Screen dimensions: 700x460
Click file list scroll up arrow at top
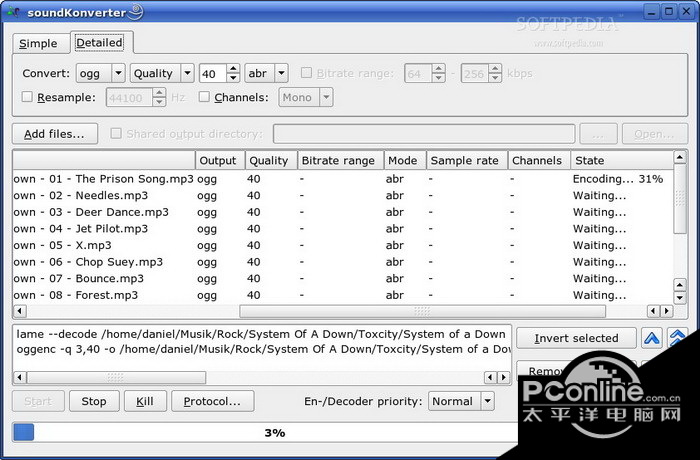tap(679, 157)
